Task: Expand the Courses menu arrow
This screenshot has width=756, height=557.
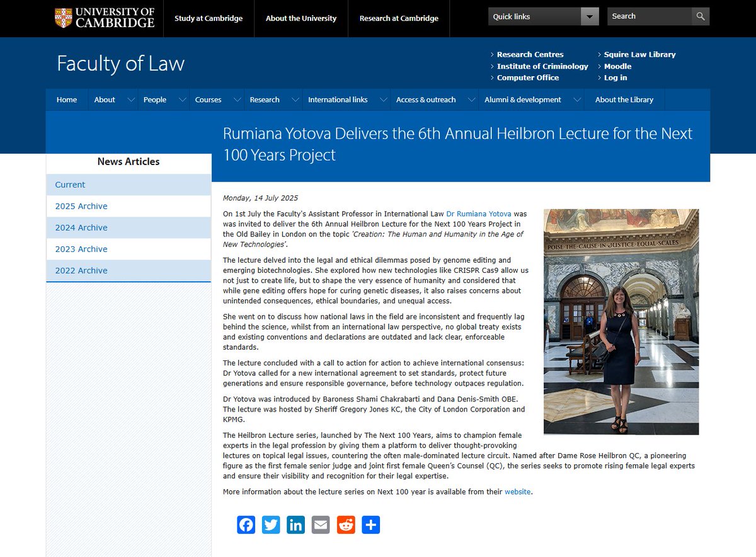Action: click(x=238, y=100)
